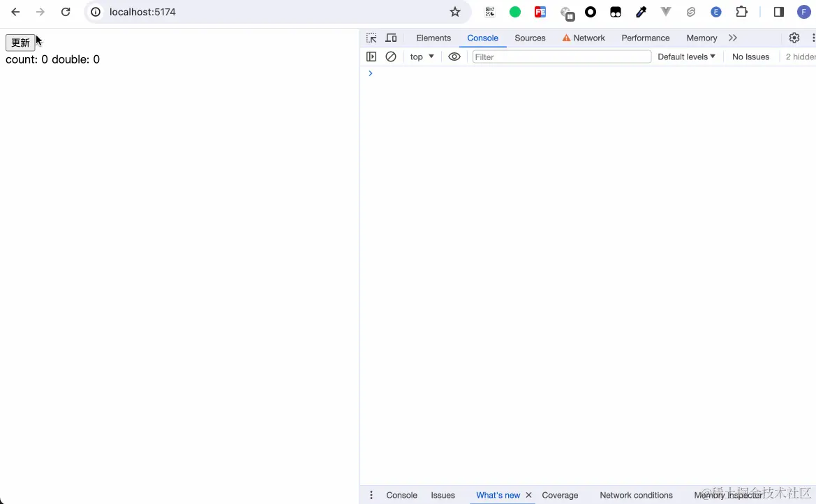Switch to drawer Issues tab
816x504 pixels.
443,495
